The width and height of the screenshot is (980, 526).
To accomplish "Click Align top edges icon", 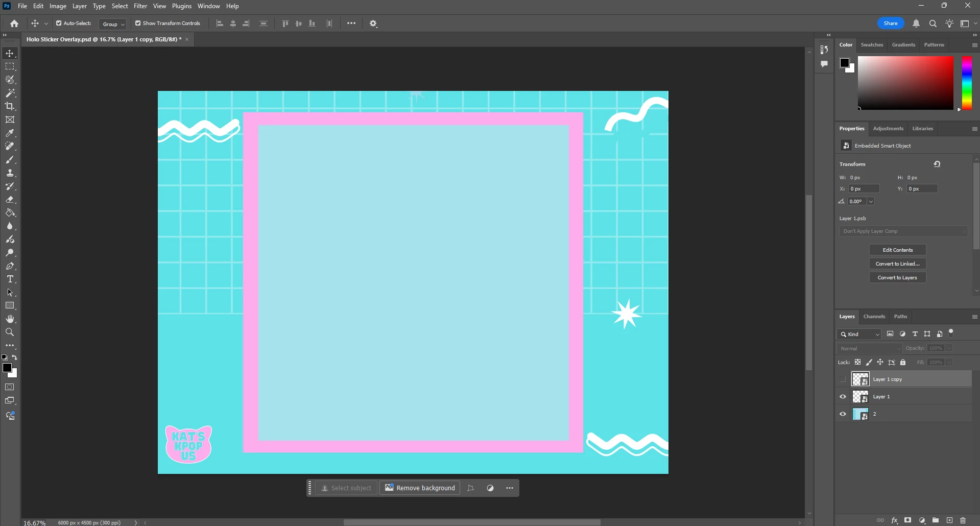I will 285,23.
